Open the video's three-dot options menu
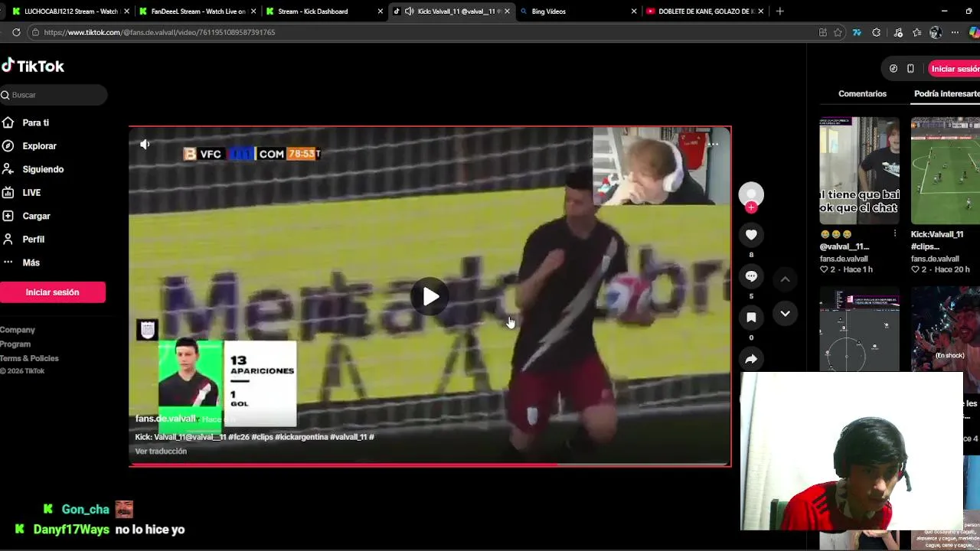The width and height of the screenshot is (980, 551). [x=713, y=144]
